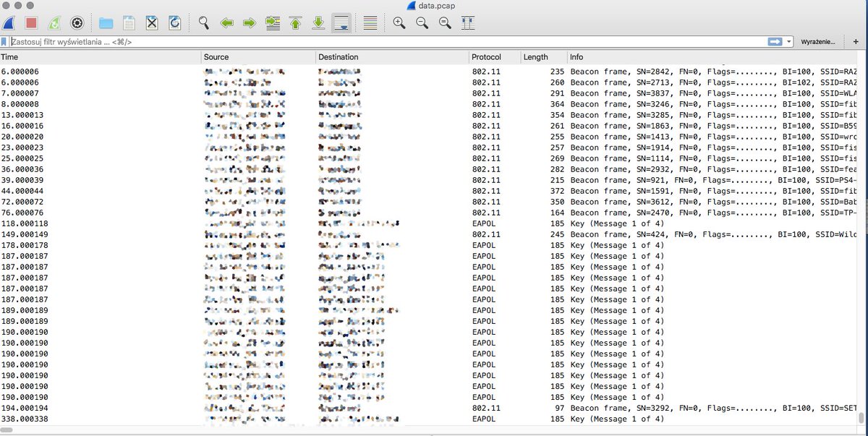Select the EAPOL packet at 118.000118
Screen dimensions: 868x436
pyautogui.click(x=430, y=223)
